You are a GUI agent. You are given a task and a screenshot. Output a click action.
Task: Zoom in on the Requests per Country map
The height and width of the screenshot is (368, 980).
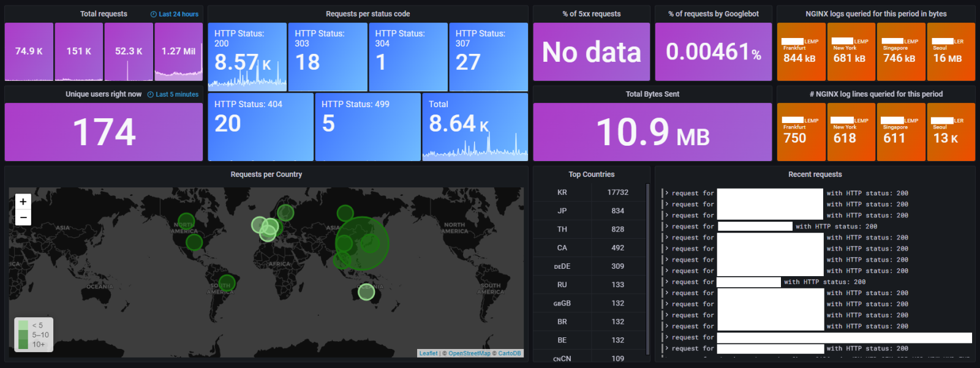click(x=23, y=201)
